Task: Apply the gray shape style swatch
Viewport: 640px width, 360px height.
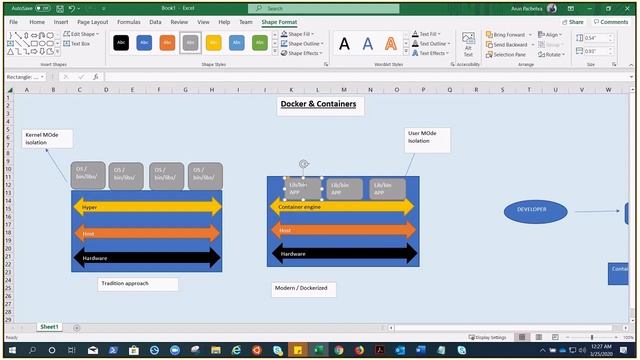Action: [190, 42]
